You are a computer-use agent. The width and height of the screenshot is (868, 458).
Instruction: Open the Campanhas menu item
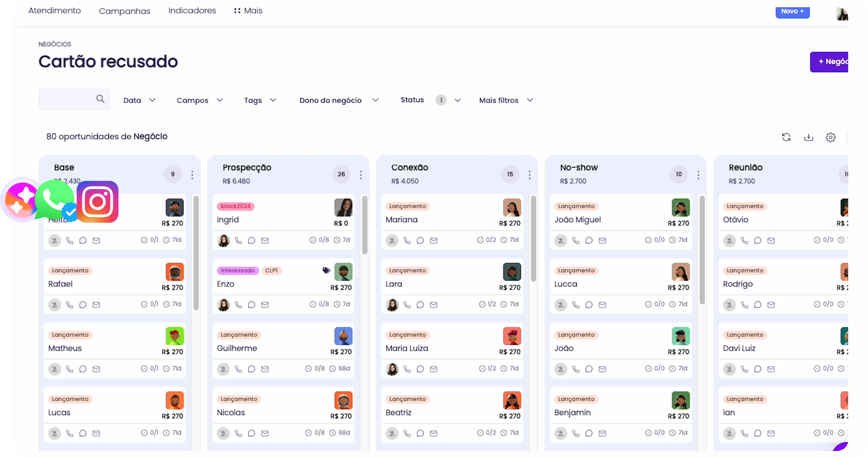[125, 11]
